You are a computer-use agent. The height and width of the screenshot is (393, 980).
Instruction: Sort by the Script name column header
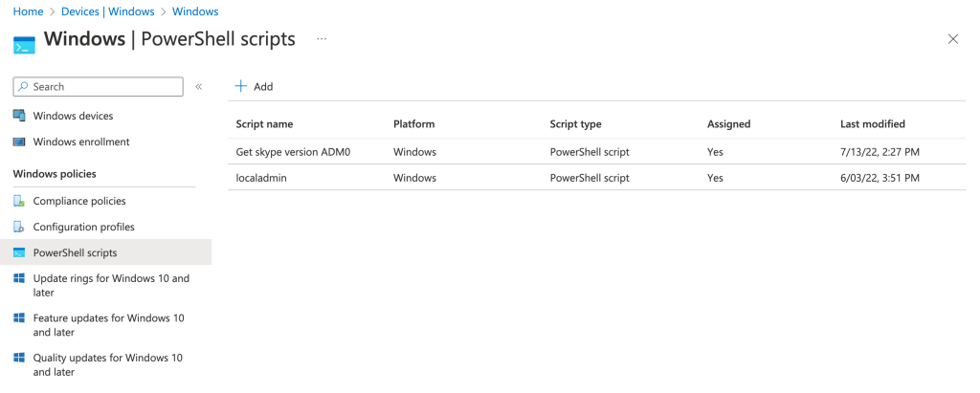pos(264,124)
